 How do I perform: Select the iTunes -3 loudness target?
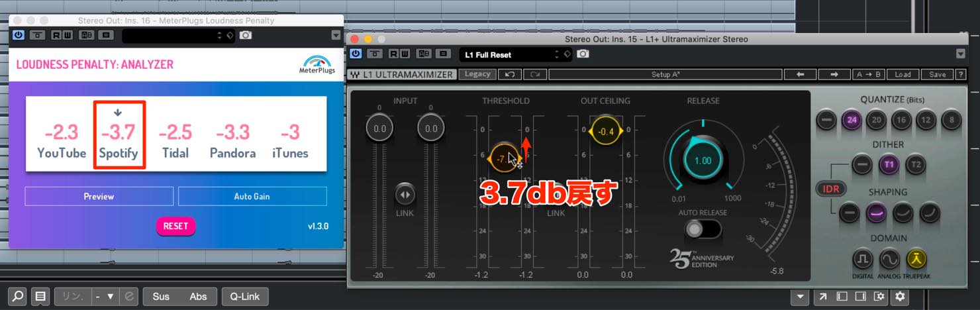(290, 141)
